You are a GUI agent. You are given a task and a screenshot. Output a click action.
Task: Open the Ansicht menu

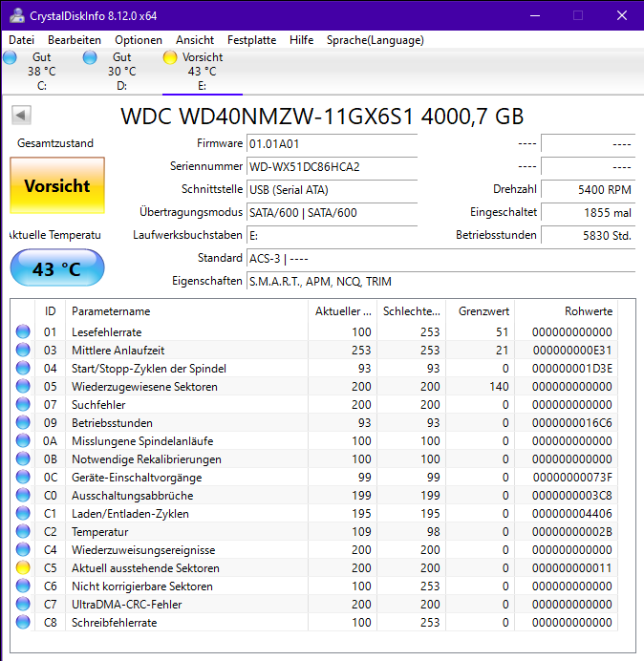click(195, 40)
